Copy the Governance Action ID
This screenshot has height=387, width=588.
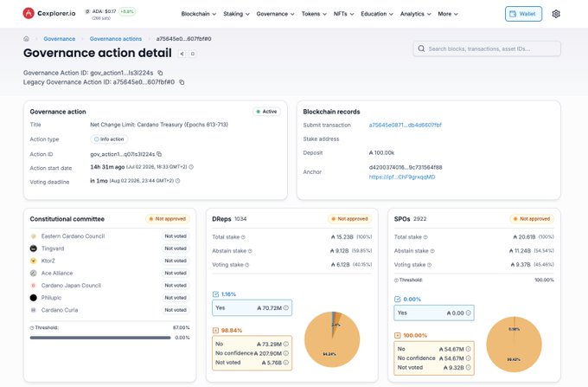coord(160,73)
